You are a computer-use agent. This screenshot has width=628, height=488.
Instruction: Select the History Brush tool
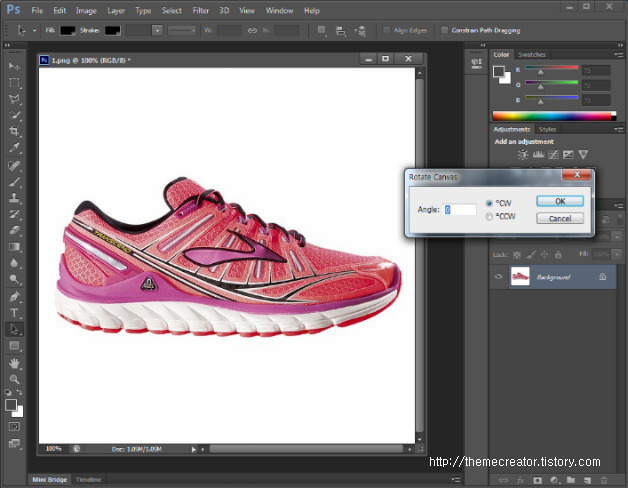click(14, 214)
